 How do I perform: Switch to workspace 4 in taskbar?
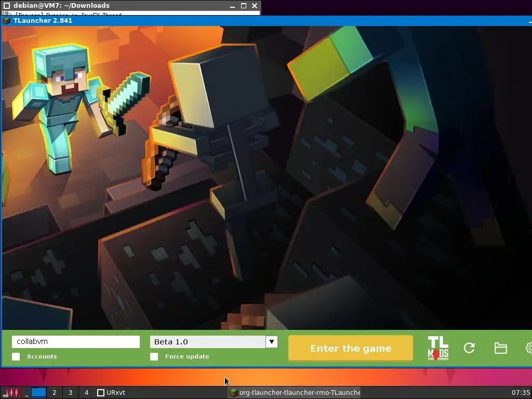pyautogui.click(x=87, y=393)
